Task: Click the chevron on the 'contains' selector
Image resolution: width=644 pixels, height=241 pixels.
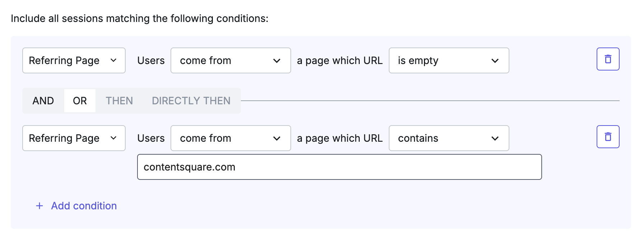Action: pyautogui.click(x=496, y=138)
